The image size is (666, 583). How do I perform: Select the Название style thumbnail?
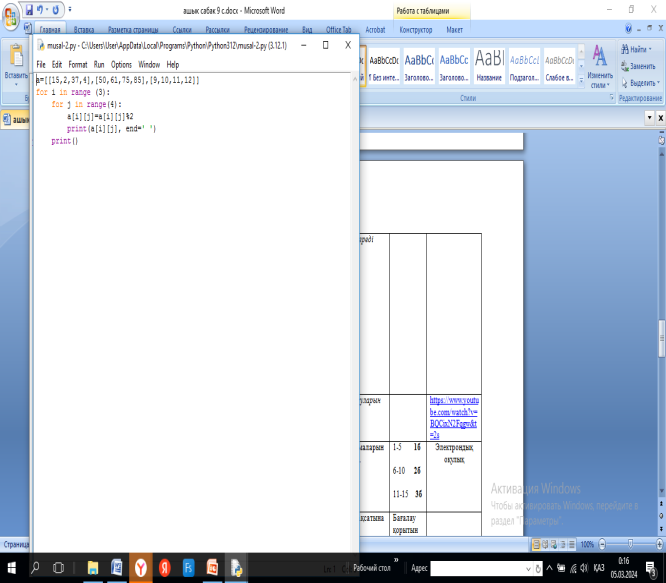[x=489, y=64]
